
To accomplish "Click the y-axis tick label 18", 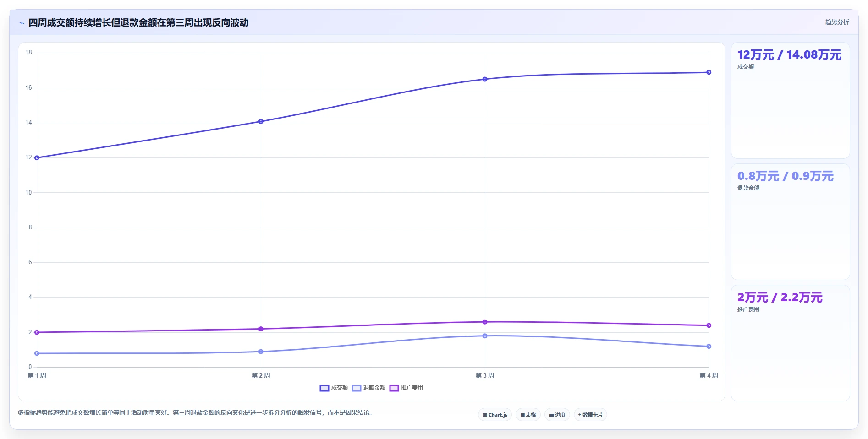I will pos(29,53).
